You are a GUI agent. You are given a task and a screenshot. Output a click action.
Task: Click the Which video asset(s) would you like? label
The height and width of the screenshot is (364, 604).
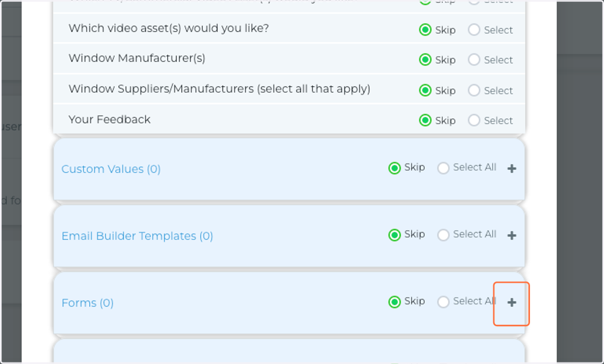169,28
